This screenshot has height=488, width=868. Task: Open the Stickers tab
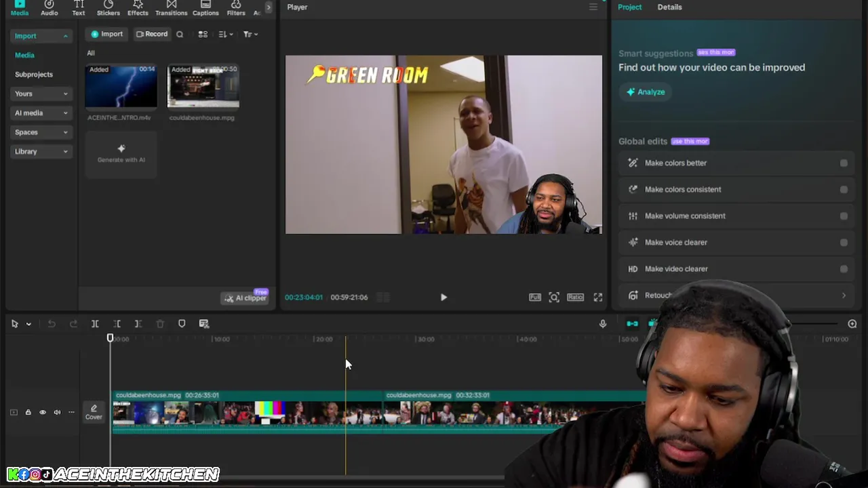point(108,8)
